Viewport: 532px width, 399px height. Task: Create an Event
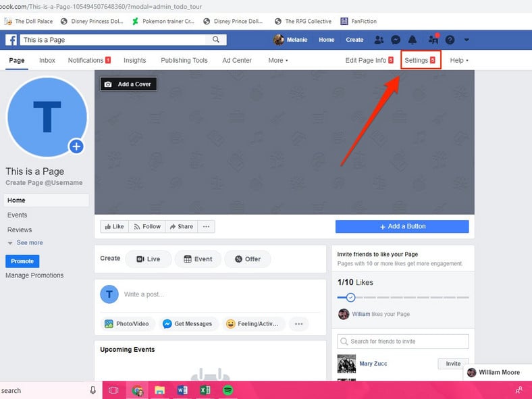[x=198, y=259]
